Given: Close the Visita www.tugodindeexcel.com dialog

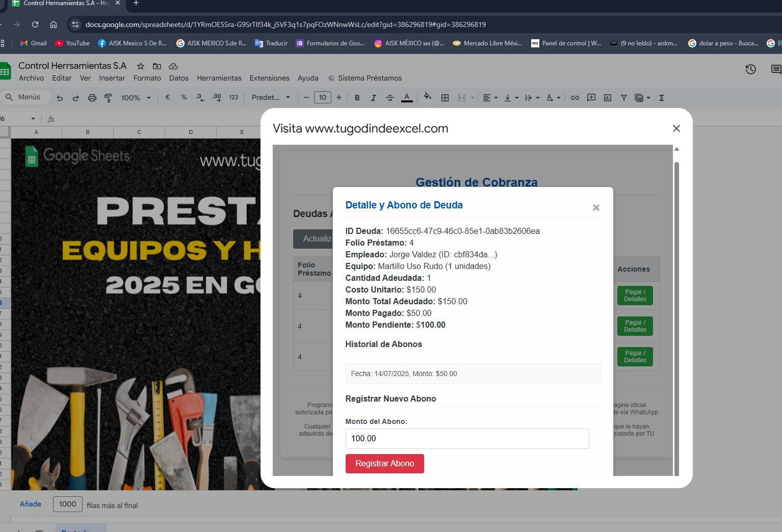Looking at the screenshot, I should tap(676, 128).
